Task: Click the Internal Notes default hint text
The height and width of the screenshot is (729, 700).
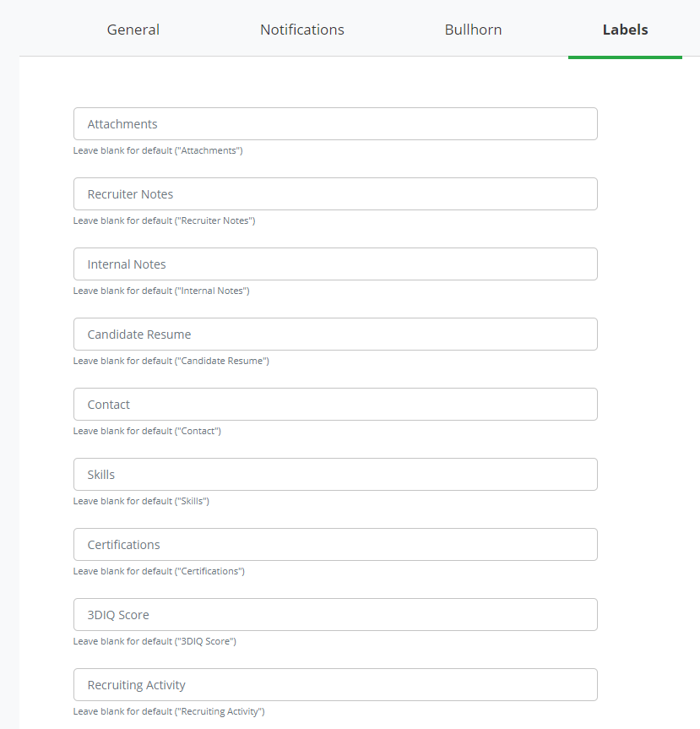Action: (161, 291)
